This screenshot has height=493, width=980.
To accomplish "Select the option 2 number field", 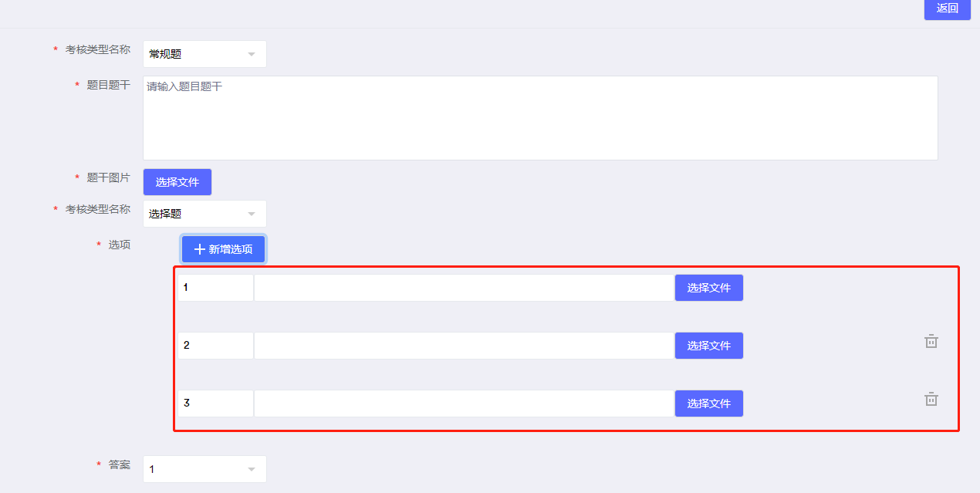I will tap(215, 346).
